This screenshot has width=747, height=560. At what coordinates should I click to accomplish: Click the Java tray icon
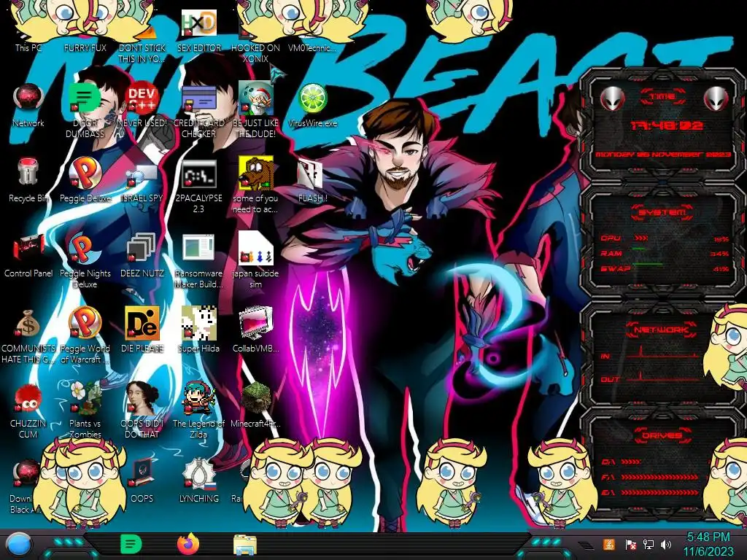609,544
